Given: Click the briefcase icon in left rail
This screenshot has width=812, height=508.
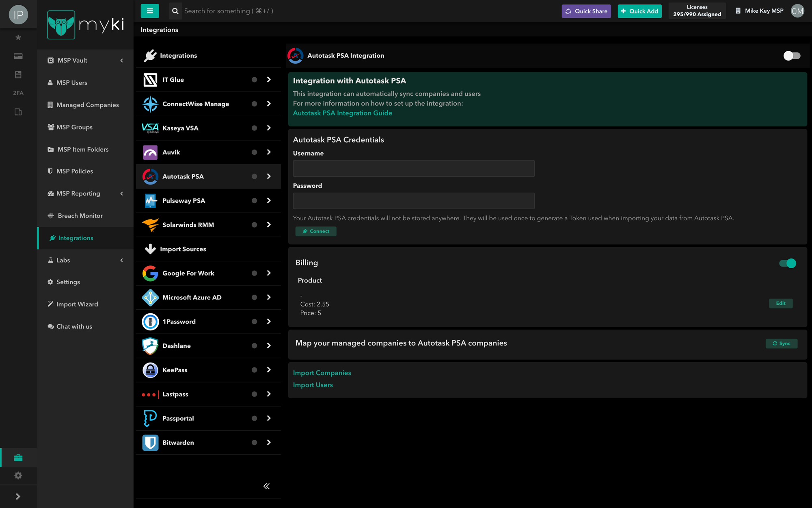Looking at the screenshot, I should [x=18, y=458].
